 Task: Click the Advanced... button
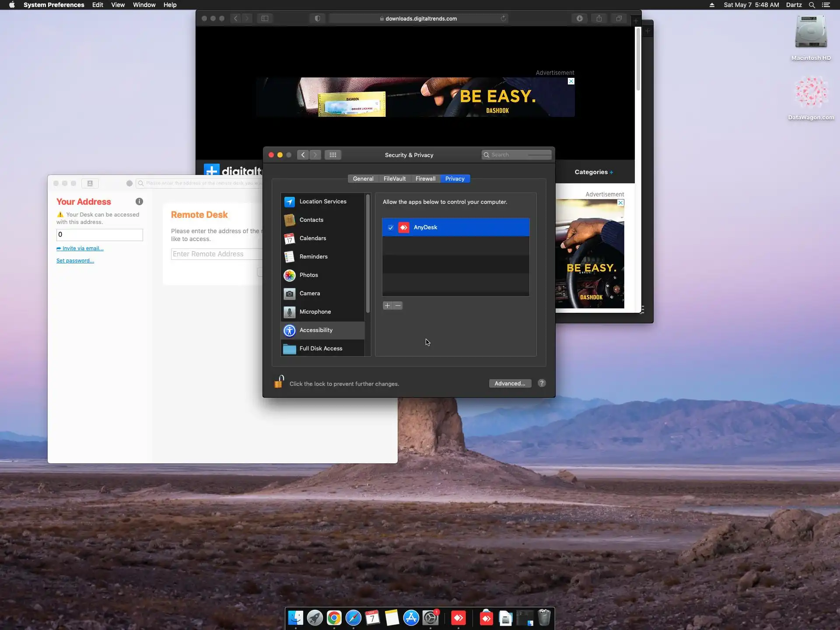click(x=510, y=383)
